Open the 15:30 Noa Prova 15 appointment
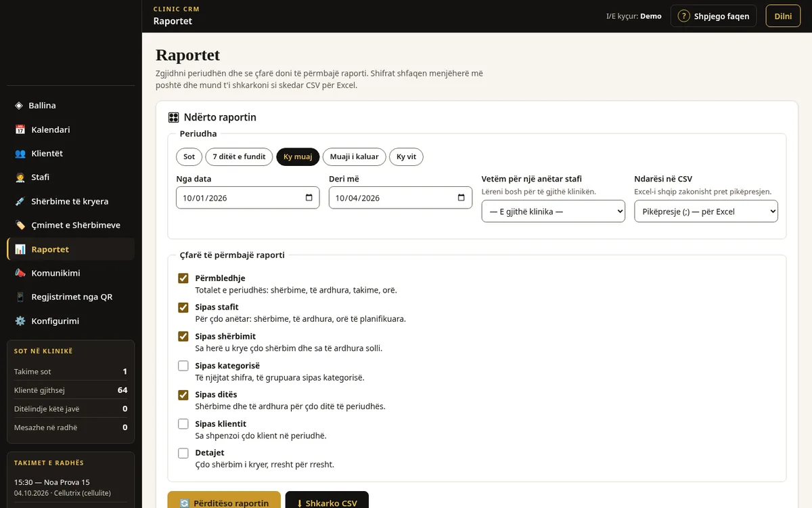 (70, 488)
